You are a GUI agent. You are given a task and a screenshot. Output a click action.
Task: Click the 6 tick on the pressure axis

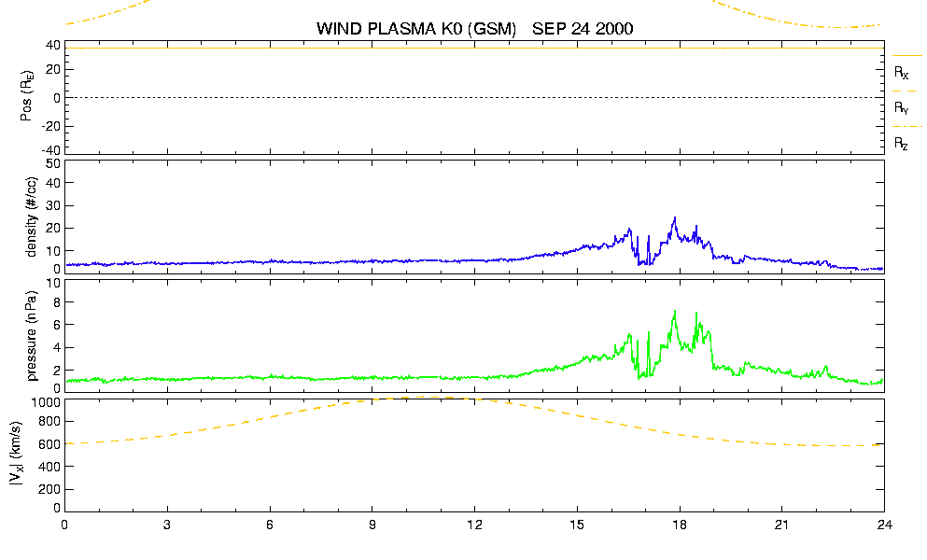click(x=57, y=325)
